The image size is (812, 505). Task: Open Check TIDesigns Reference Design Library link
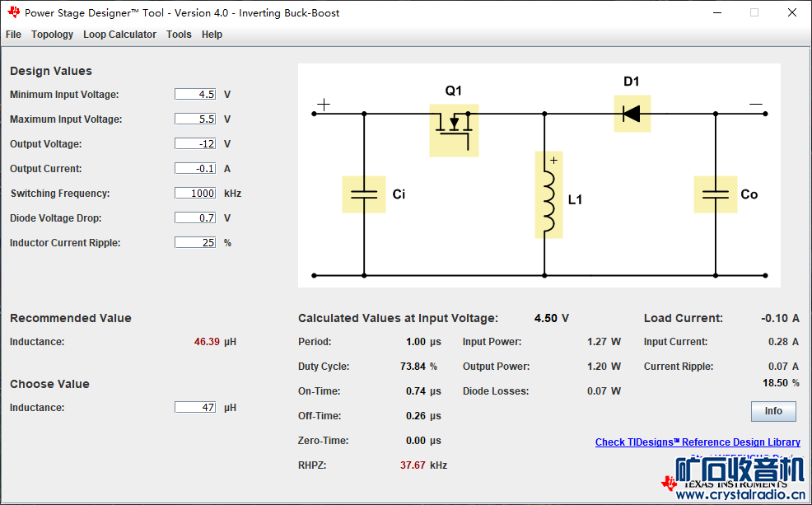click(698, 442)
